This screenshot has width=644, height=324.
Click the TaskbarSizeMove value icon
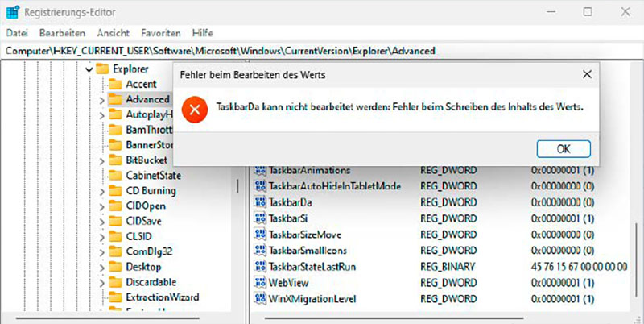[260, 234]
